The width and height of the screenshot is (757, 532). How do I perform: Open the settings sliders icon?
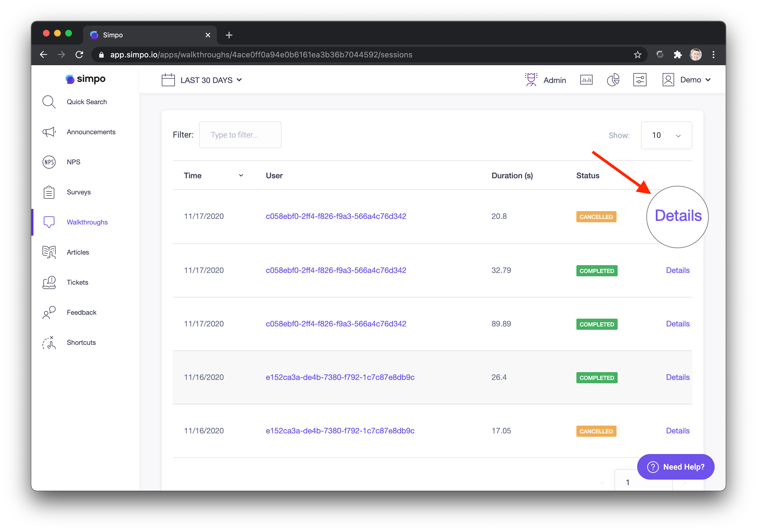point(640,80)
